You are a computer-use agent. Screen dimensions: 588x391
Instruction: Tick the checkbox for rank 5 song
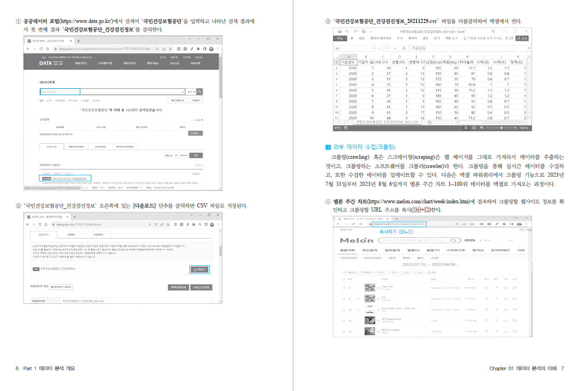point(344,331)
